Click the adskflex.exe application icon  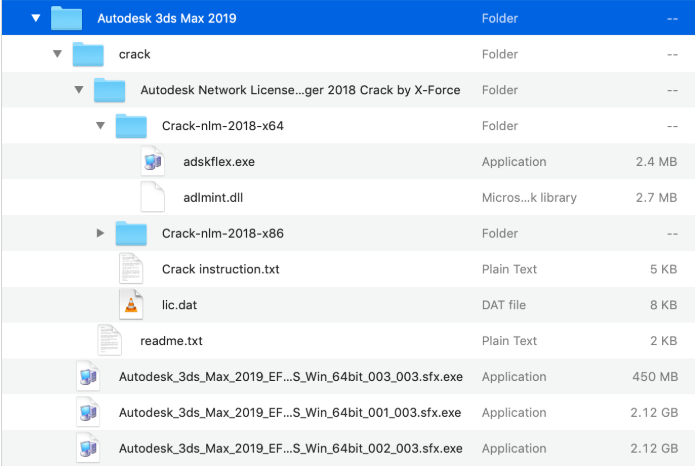[x=153, y=161]
